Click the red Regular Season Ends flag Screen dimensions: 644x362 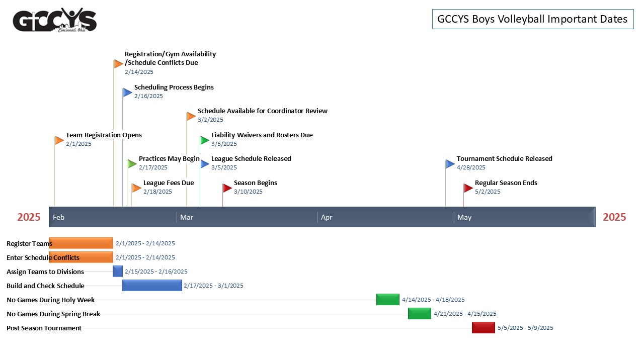[468, 188]
